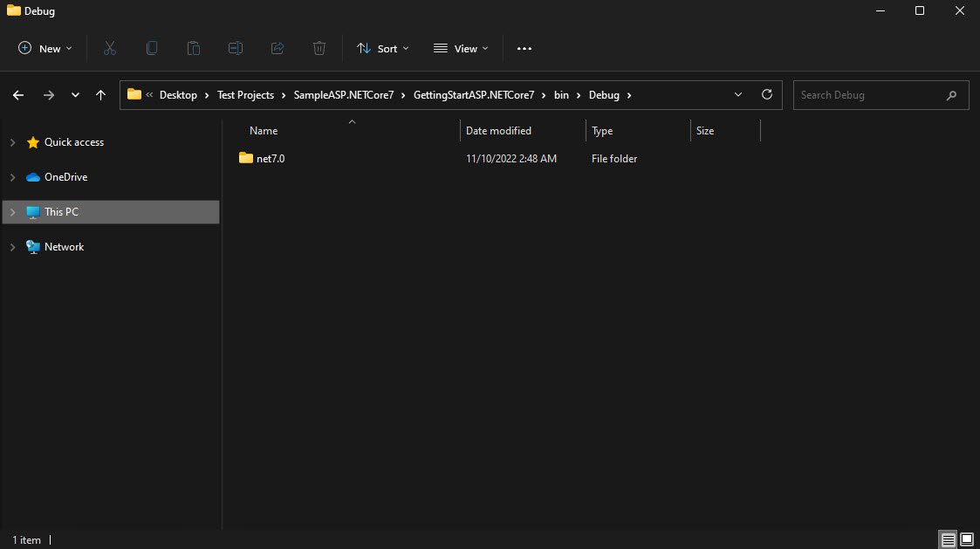Viewport: 980px width, 549px height.
Task: Navigate back with the back arrow
Action: pos(17,94)
